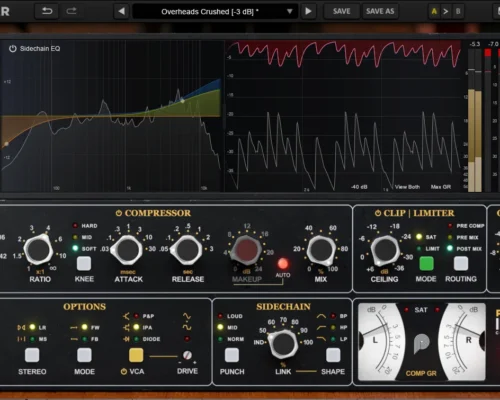The height and width of the screenshot is (400, 500).
Task: Click the redo arrow button
Action: click(x=71, y=11)
